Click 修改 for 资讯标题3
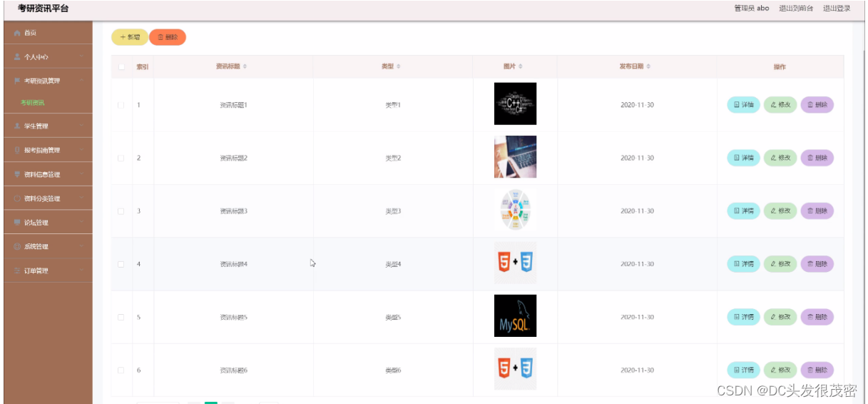The height and width of the screenshot is (404, 868). [780, 211]
